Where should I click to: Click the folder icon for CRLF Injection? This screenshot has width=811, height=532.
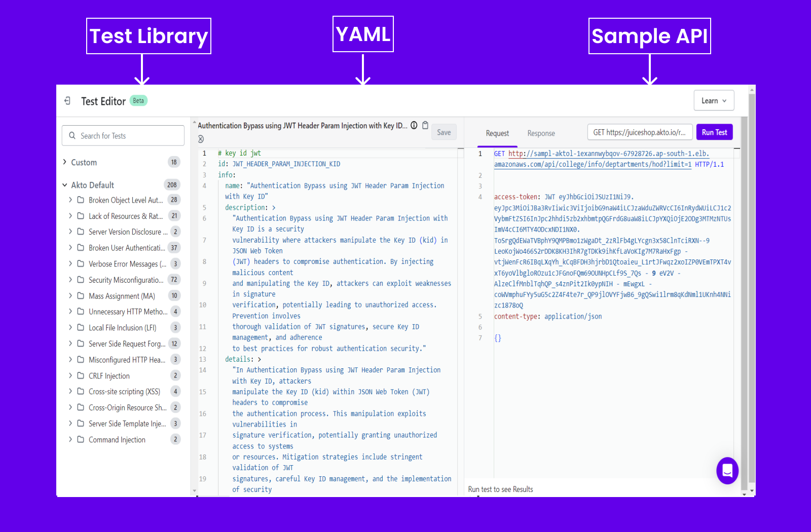[81, 375]
